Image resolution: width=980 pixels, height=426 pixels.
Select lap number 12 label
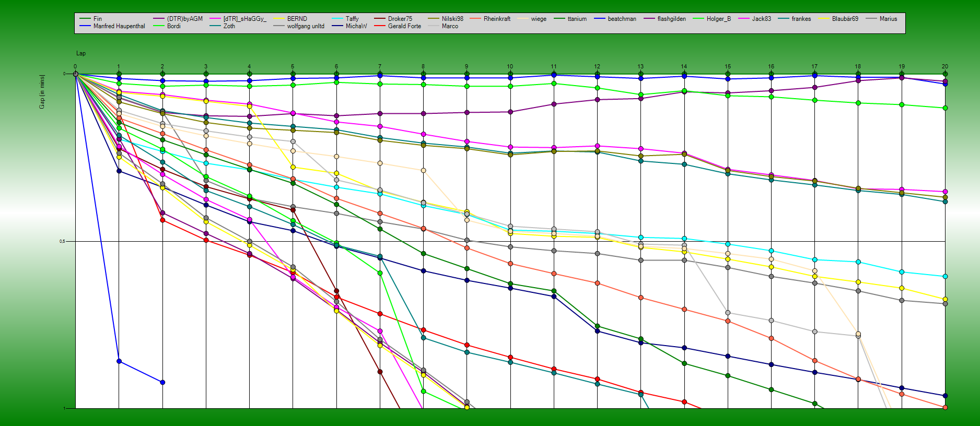coord(597,67)
